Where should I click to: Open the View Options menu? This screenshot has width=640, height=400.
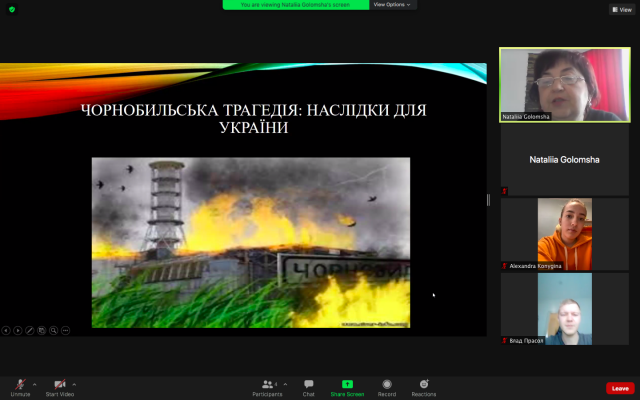coord(393,5)
